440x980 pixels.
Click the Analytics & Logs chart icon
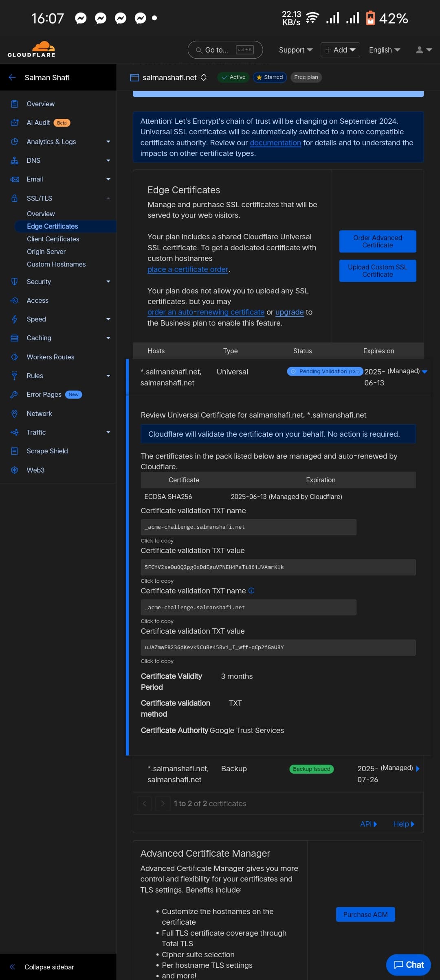tap(14, 142)
